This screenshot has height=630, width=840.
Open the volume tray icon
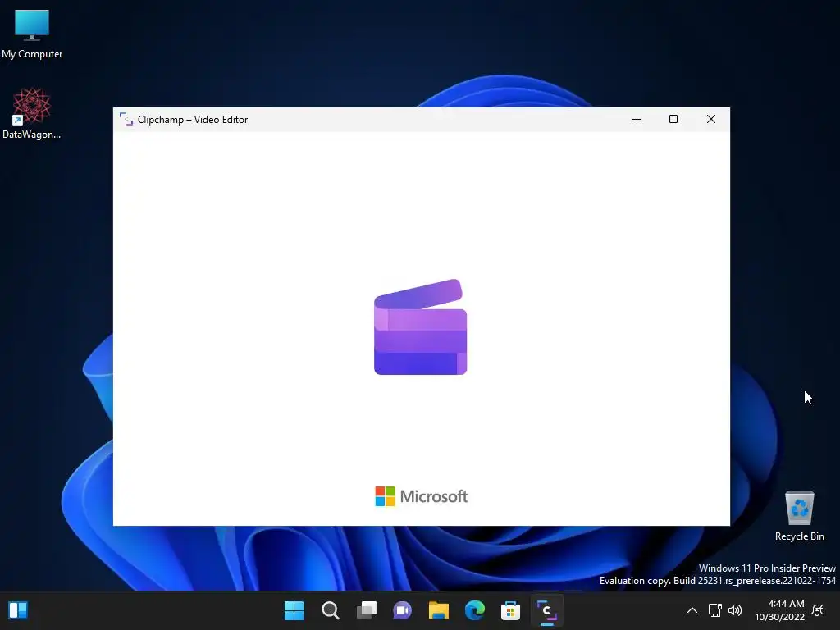pyautogui.click(x=735, y=610)
